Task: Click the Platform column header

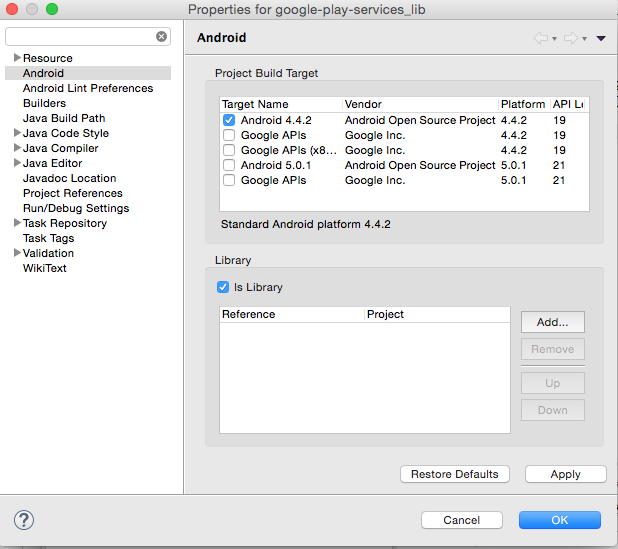Action: point(524,104)
